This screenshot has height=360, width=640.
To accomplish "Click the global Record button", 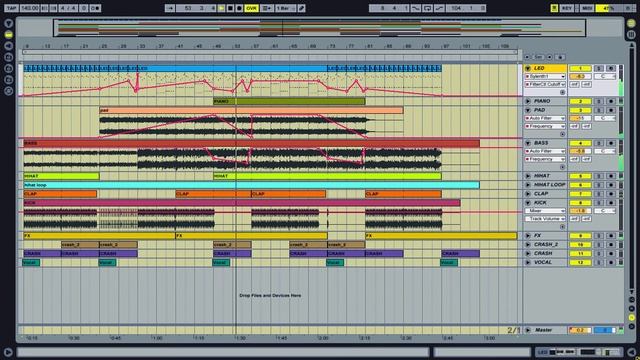I will pos(239,8).
